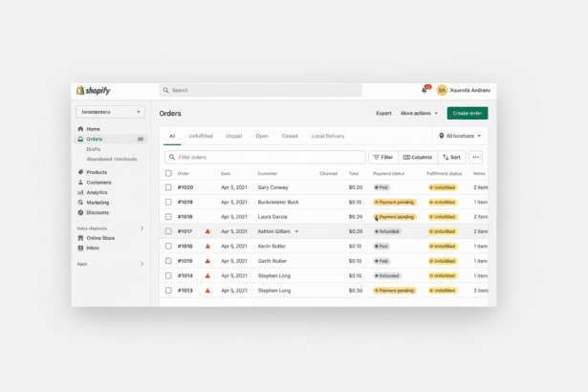Open the torontentero store dropdown
588x392 pixels.
111,112
